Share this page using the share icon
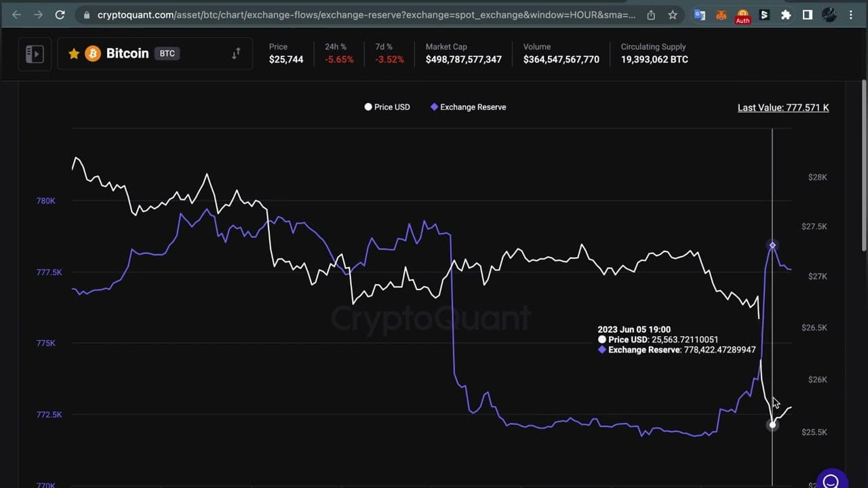 coord(651,14)
